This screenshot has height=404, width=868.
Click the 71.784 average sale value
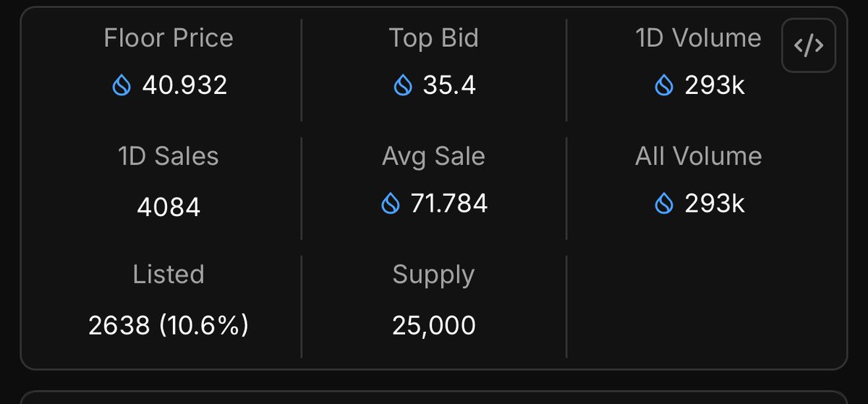[x=449, y=205]
